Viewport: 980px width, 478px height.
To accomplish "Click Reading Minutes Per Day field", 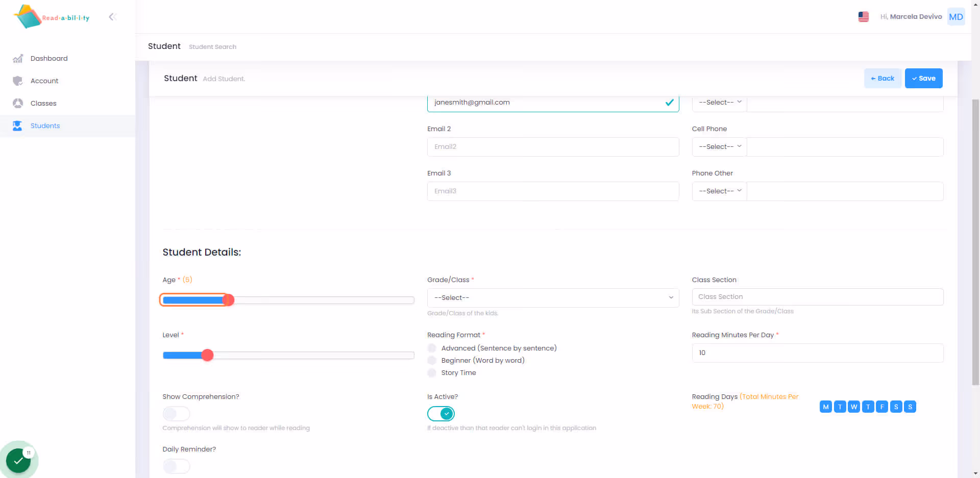I will [x=818, y=353].
